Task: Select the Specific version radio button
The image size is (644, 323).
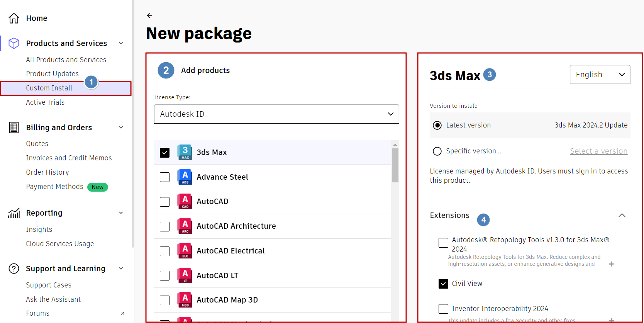Action: coord(437,151)
